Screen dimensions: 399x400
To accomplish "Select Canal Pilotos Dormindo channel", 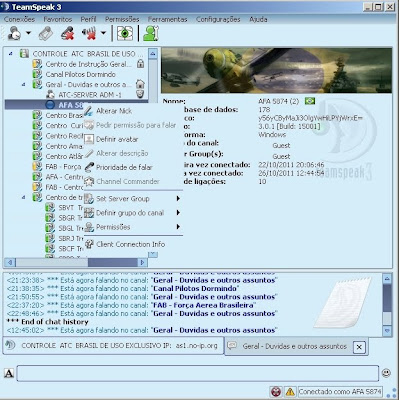I will click(x=81, y=74).
